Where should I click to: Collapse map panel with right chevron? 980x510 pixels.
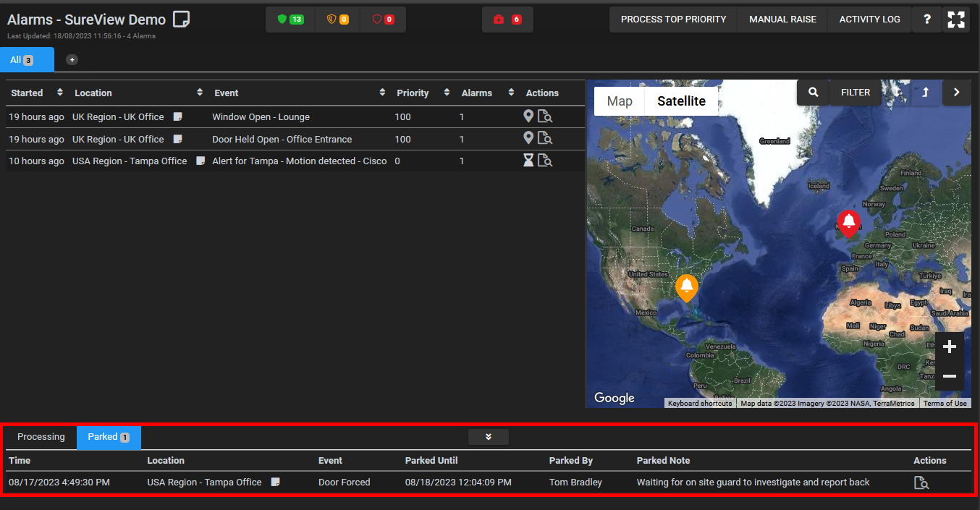pos(956,93)
